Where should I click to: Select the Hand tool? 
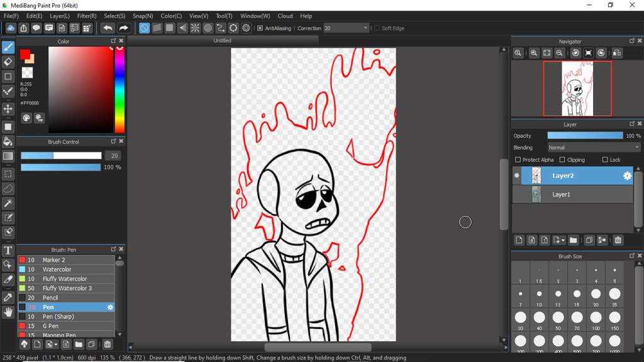[x=8, y=312]
